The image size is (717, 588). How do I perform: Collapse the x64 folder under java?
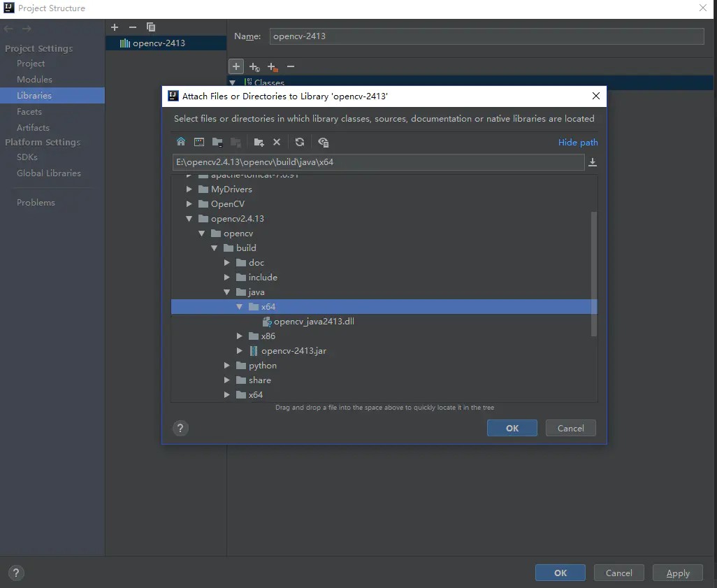click(240, 307)
